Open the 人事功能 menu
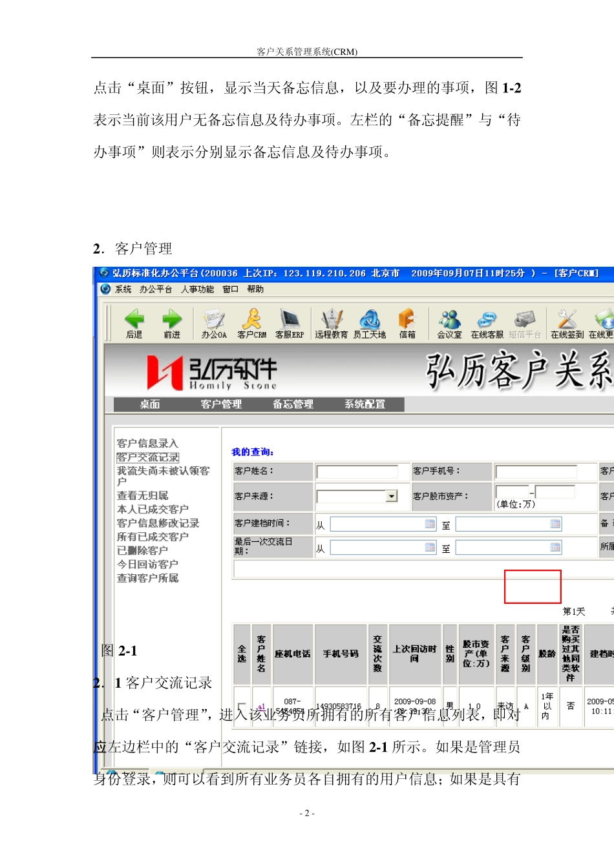The height and width of the screenshot is (868, 614). pyautogui.click(x=197, y=289)
